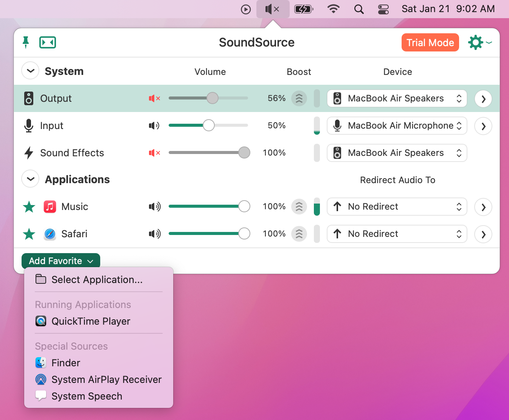The image size is (509, 420).
Task: Collapse the System section
Action: 30,71
